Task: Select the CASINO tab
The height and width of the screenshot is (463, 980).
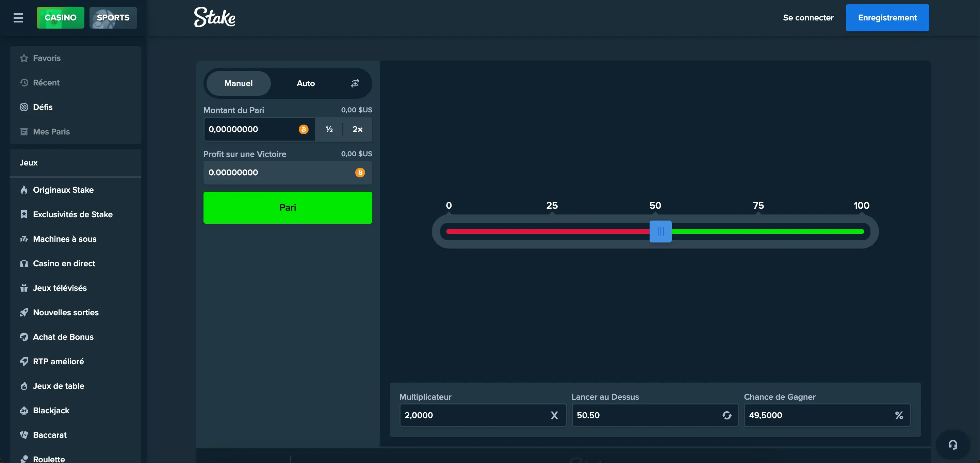Action: tap(60, 17)
